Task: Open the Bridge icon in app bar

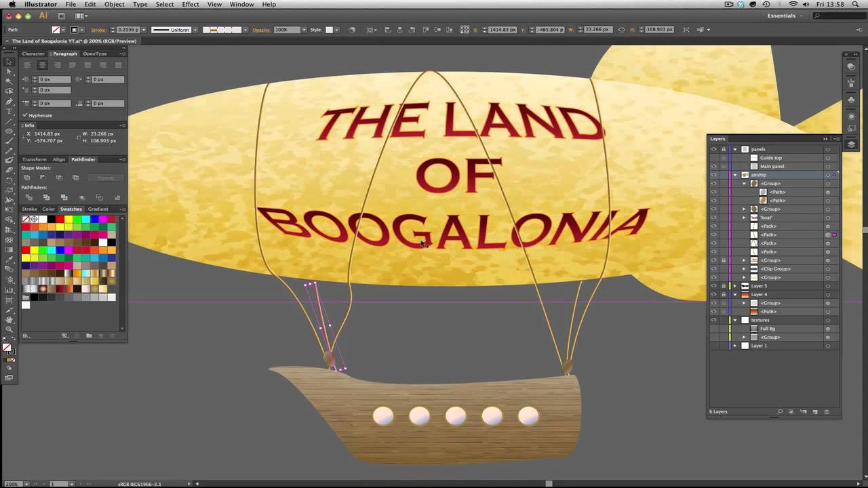Action: [x=61, y=16]
